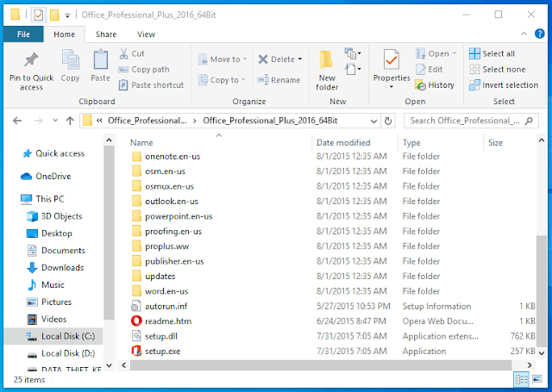This screenshot has height=392, width=552.
Task: Select Quick access in navigation pane
Action: point(53,153)
